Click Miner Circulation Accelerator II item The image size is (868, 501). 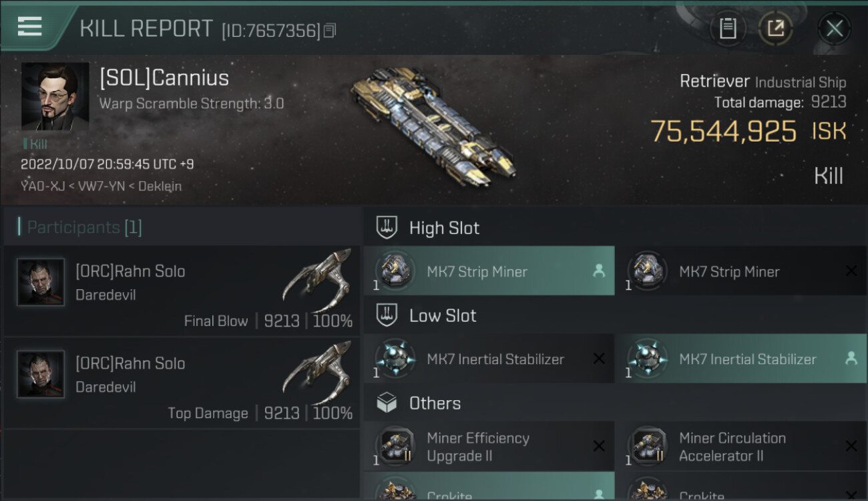[x=740, y=447]
